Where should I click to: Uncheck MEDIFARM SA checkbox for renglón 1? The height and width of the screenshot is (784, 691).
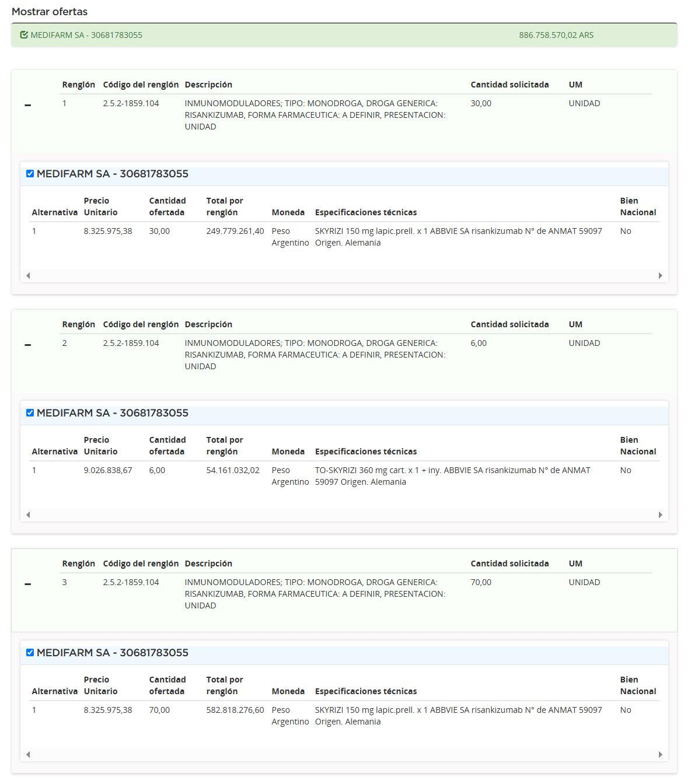click(30, 174)
